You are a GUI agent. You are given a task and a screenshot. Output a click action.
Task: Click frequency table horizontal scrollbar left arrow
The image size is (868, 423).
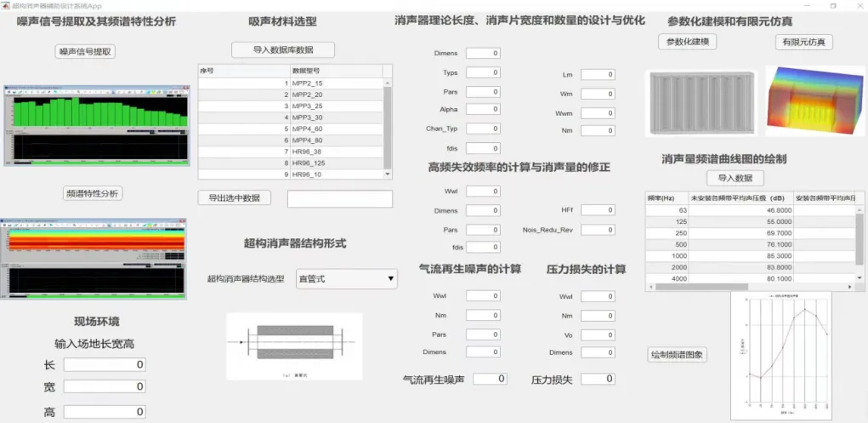click(650, 287)
